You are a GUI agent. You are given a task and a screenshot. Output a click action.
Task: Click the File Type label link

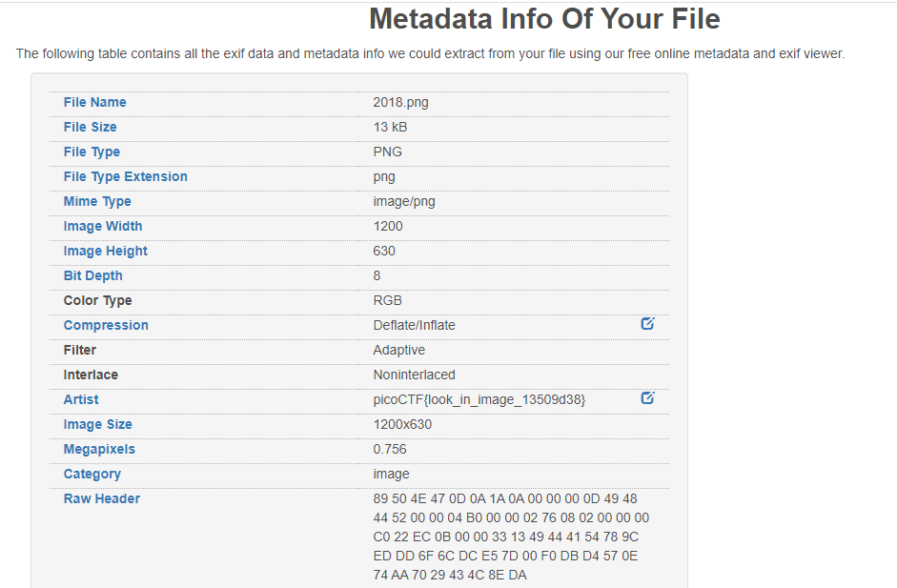pos(92,152)
